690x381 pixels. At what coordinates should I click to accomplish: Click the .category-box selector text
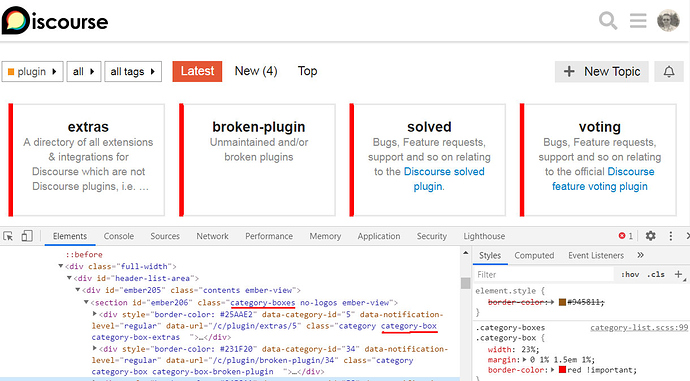coord(506,338)
